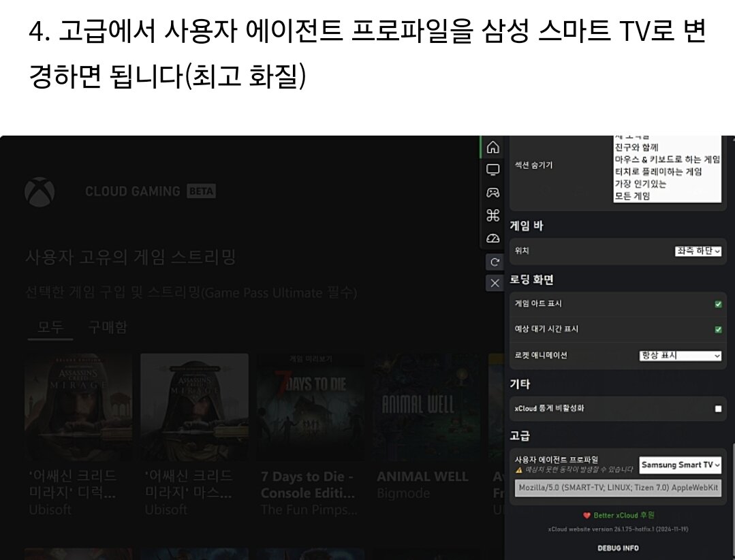735x560 pixels.
Task: Open the Assassin's Creed Mirage Master cover art
Action: coord(195,407)
